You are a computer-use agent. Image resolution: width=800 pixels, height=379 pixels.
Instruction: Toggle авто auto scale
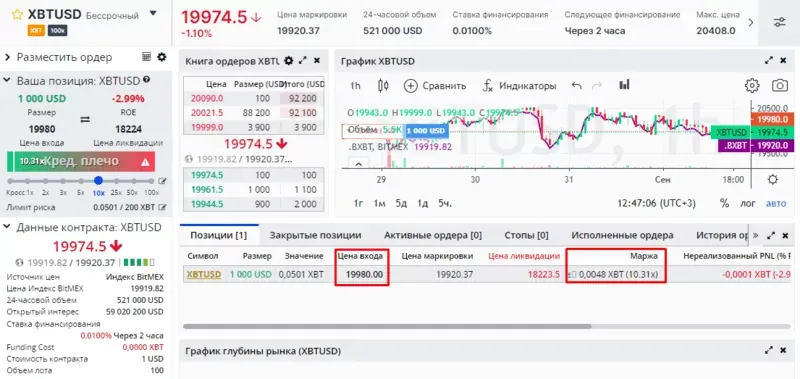[x=776, y=203]
